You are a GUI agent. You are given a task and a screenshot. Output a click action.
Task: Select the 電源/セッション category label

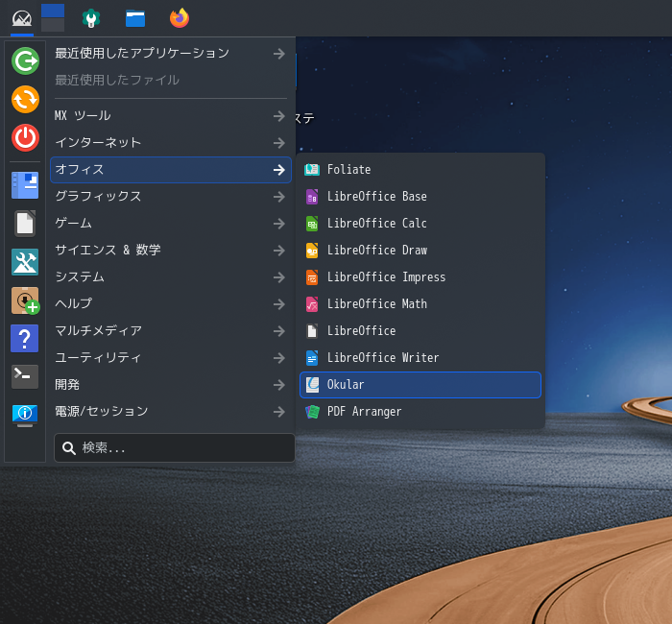point(101,412)
